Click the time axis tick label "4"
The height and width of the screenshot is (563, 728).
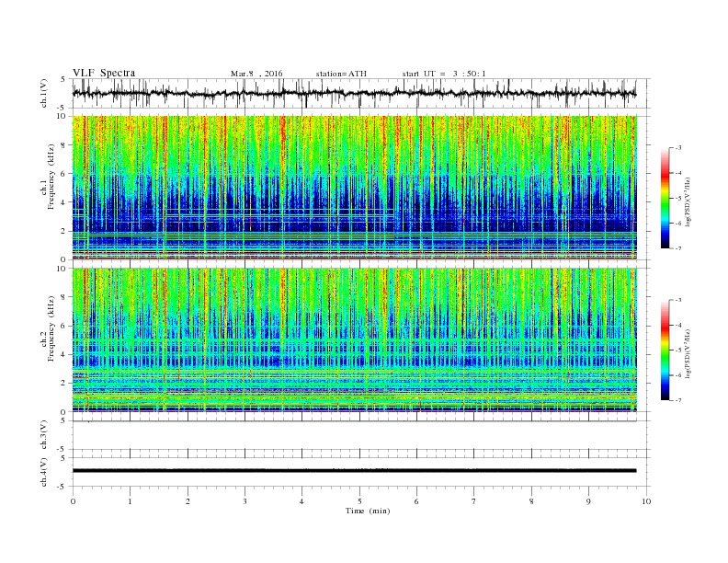click(301, 501)
